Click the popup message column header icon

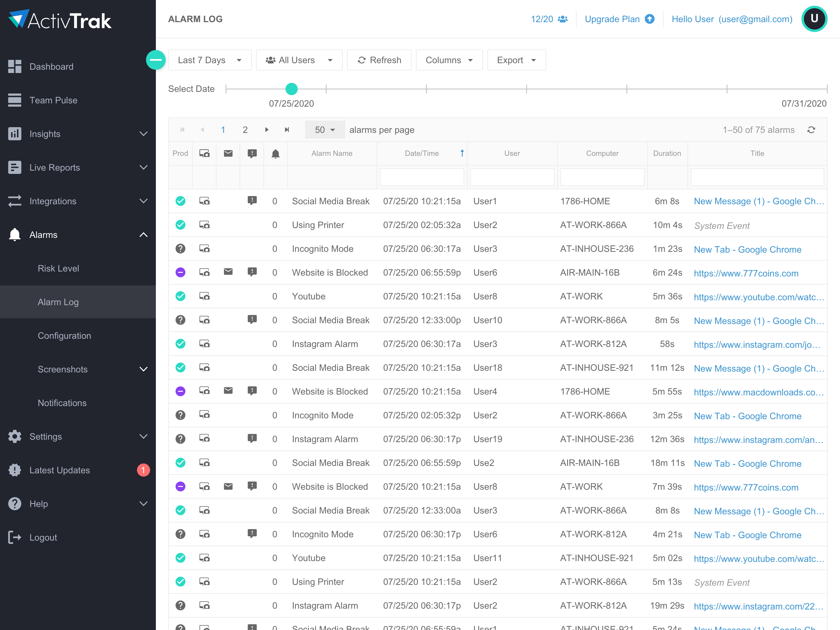point(252,153)
